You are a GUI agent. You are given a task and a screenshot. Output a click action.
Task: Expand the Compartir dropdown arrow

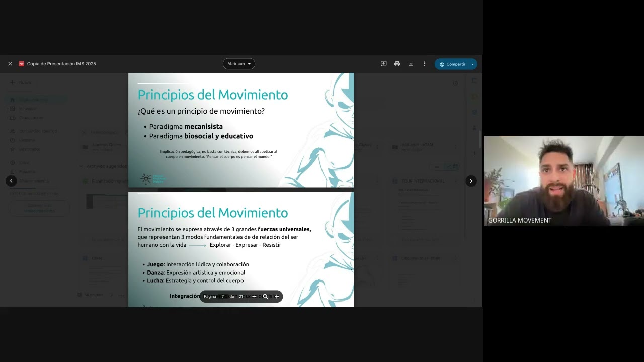[x=472, y=64]
